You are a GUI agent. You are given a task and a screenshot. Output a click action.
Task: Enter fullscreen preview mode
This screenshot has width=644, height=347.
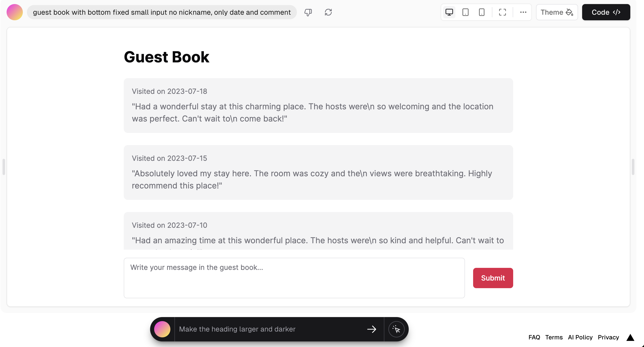point(502,12)
